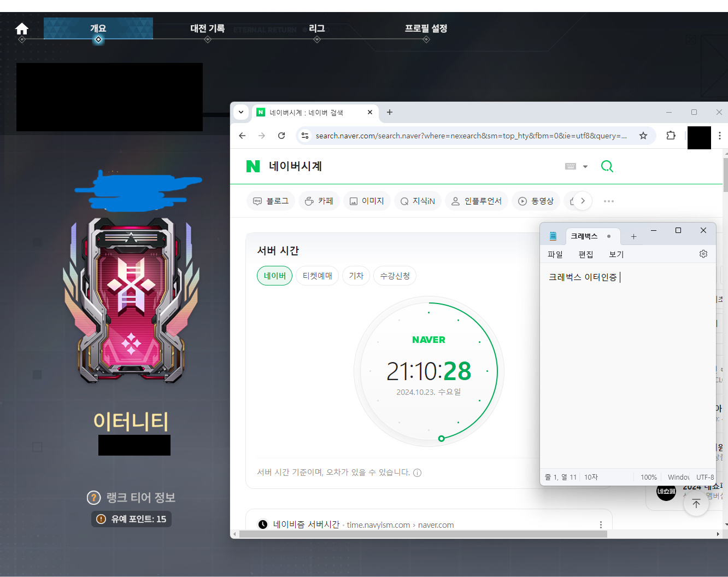Open the 네이비즘 서버시간 search result

[306, 524]
